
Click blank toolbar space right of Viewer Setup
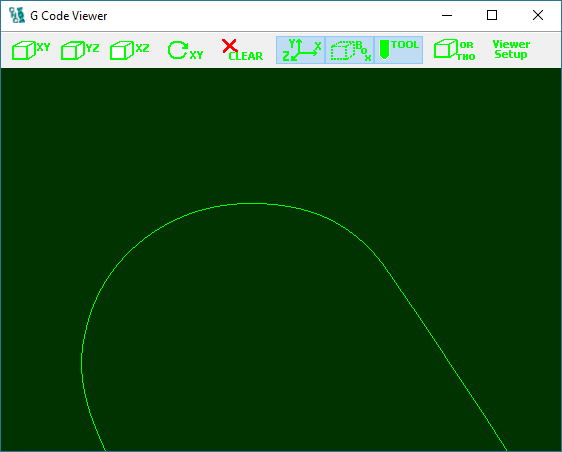coord(547,50)
